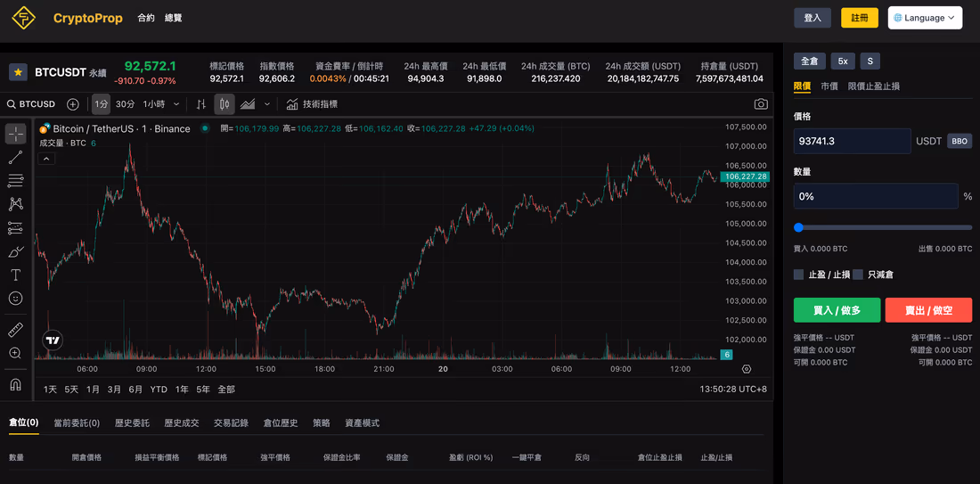The width and height of the screenshot is (980, 484).
Task: Select the Fibonacci retracement tool
Action: pos(16,181)
